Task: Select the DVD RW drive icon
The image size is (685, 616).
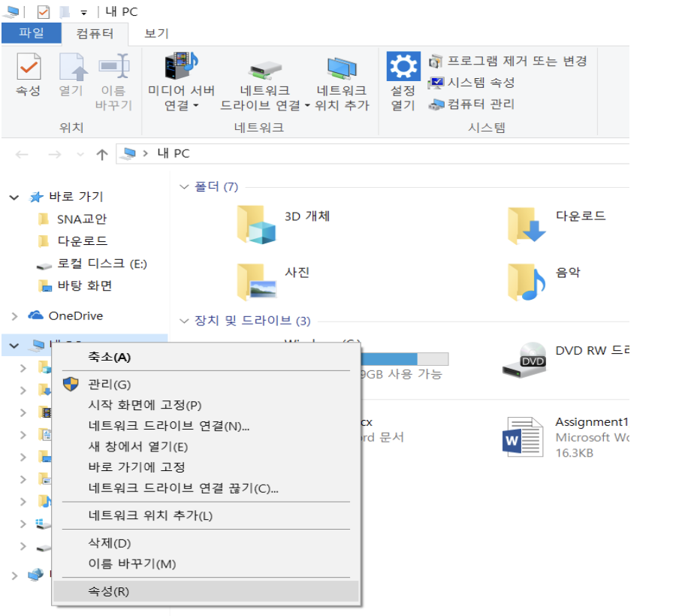Action: point(524,360)
